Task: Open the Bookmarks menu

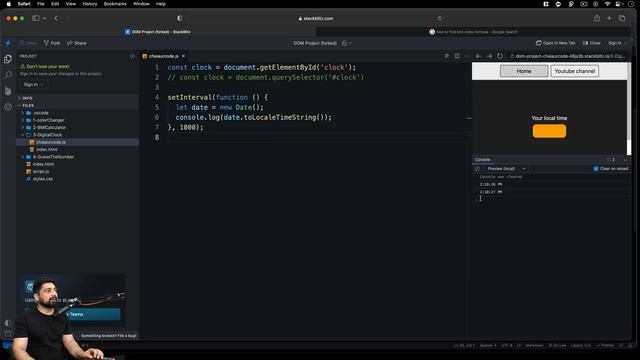Action: click(115, 4)
